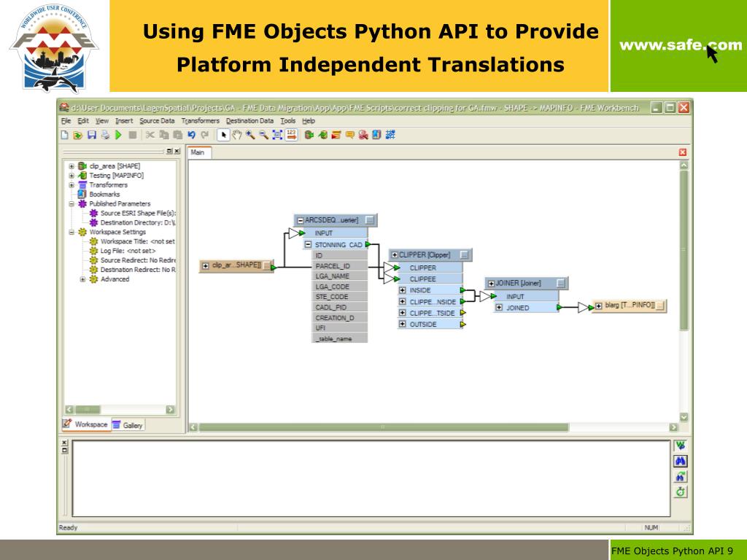Viewport: 747px width, 560px height.
Task: Select the Workspace tab
Action: (x=85, y=424)
